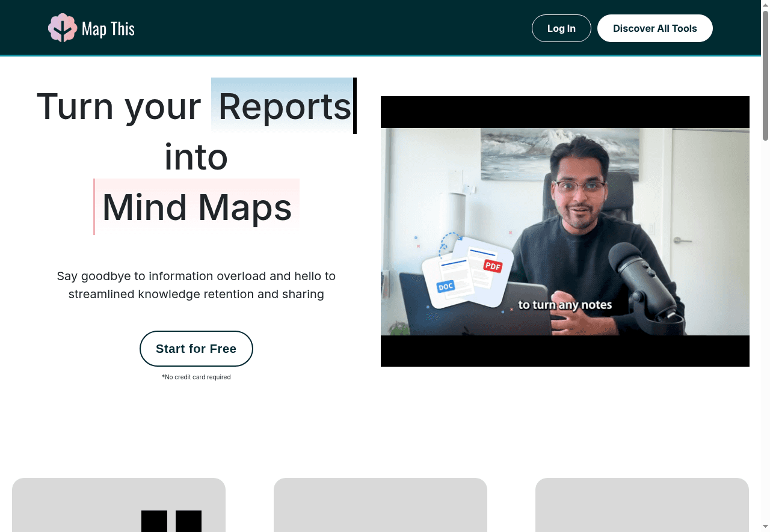Click the Map This flower logo icon
This screenshot has height=532, width=770.
63,28
